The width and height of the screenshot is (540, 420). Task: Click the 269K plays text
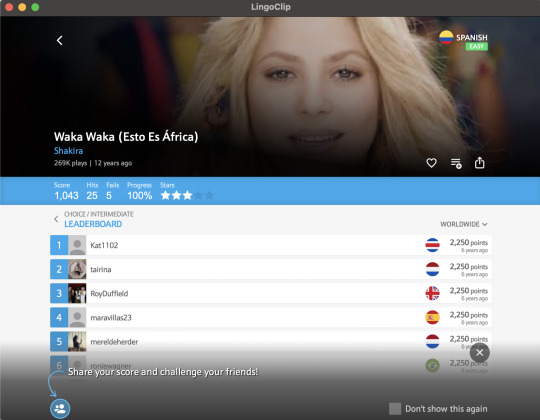[x=70, y=163]
